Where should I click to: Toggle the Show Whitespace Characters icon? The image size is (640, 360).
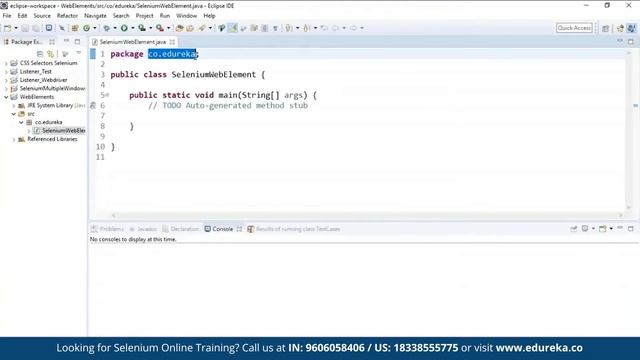[x=276, y=28]
